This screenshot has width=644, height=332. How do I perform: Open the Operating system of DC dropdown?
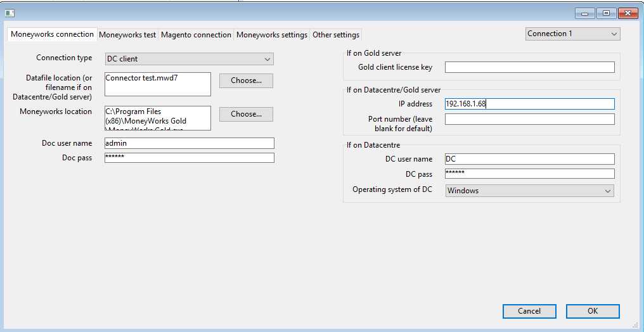[x=530, y=191]
